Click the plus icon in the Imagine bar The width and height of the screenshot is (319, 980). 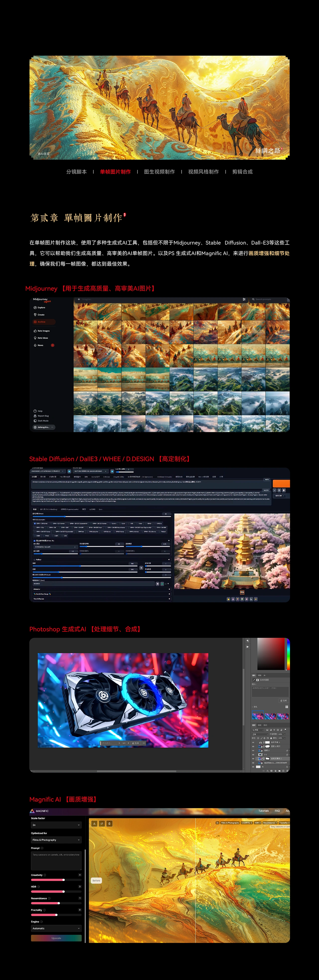[79, 299]
